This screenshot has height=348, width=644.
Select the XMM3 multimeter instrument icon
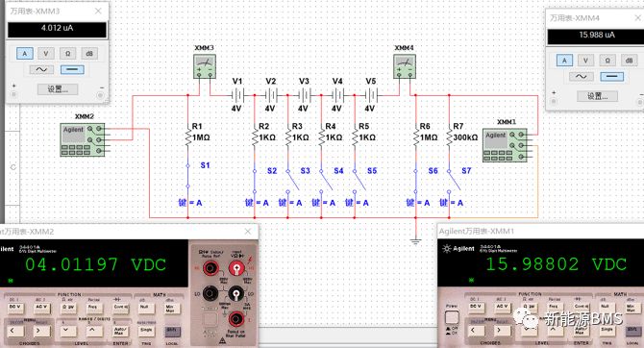coord(205,66)
